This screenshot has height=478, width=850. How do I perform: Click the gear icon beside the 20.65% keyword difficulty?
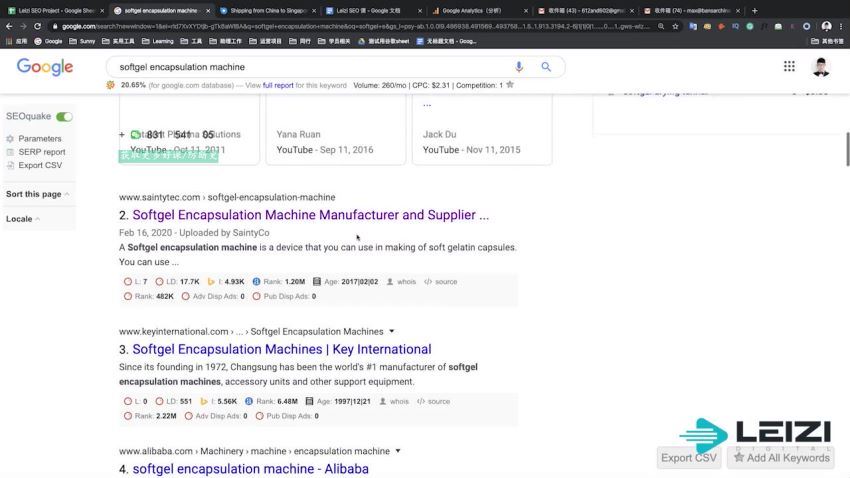click(x=111, y=85)
